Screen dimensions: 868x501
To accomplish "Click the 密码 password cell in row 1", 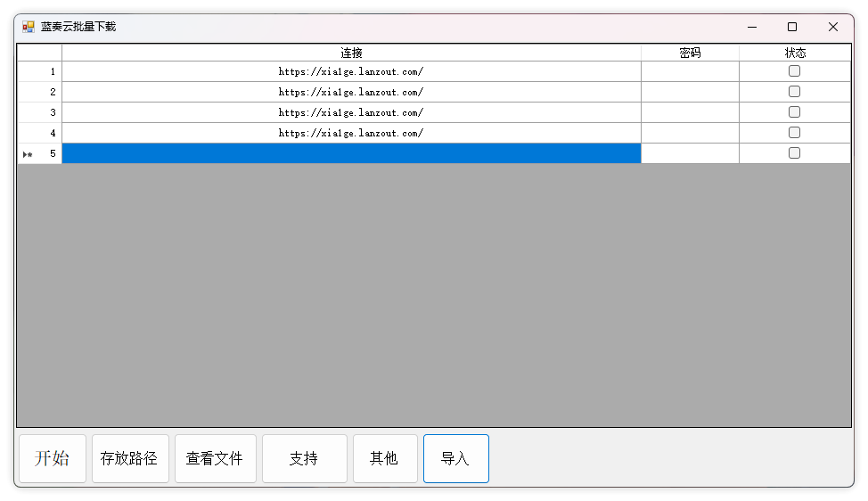I will (x=691, y=71).
